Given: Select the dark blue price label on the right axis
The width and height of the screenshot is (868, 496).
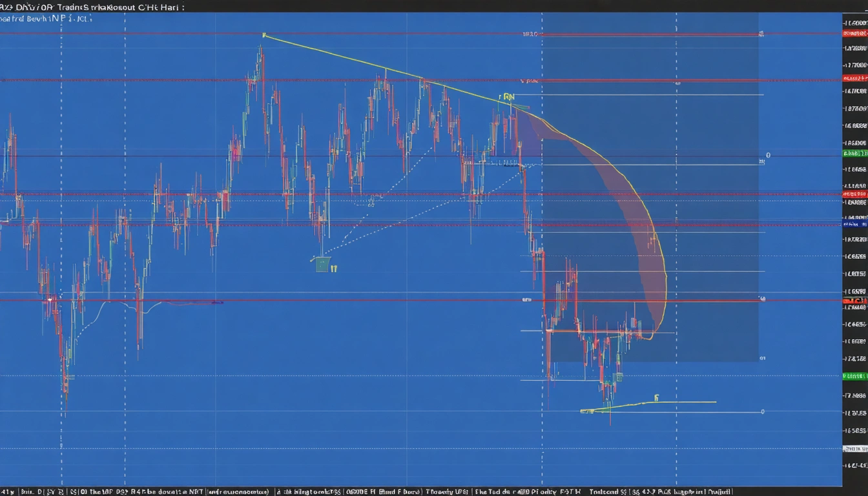Looking at the screenshot, I should coord(854,223).
